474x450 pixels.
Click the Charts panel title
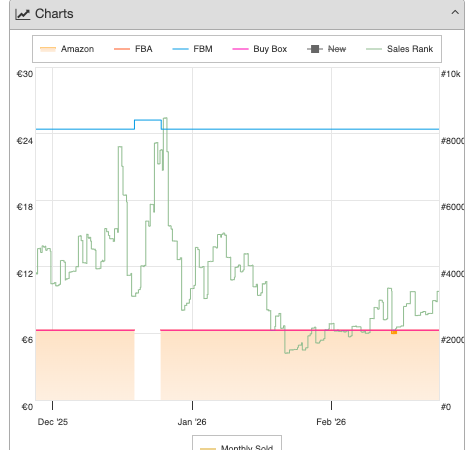[x=54, y=14]
